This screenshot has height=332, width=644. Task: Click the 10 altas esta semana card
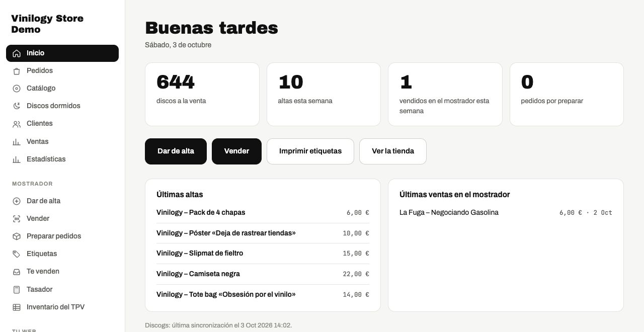click(324, 94)
